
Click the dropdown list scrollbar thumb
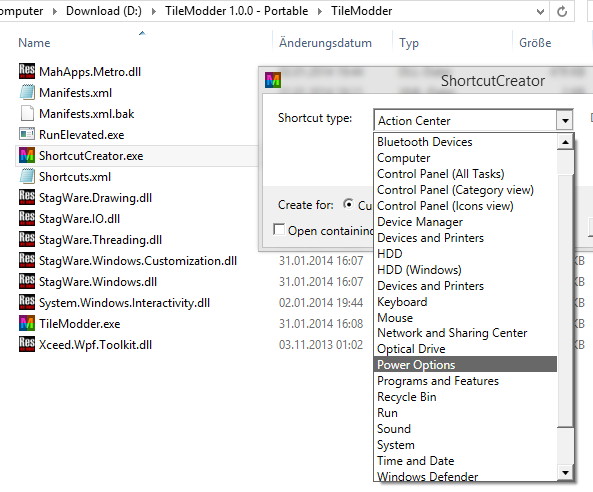[565, 301]
